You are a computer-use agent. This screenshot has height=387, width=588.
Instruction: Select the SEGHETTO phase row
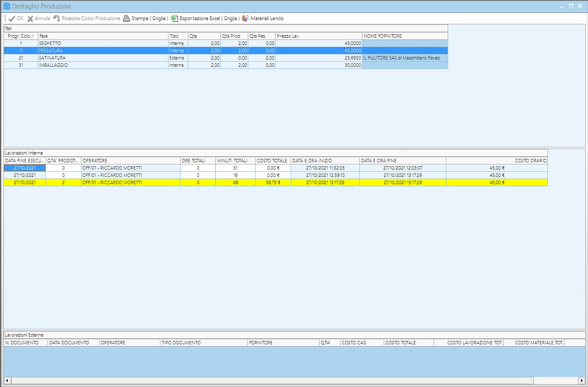[x=226, y=43]
